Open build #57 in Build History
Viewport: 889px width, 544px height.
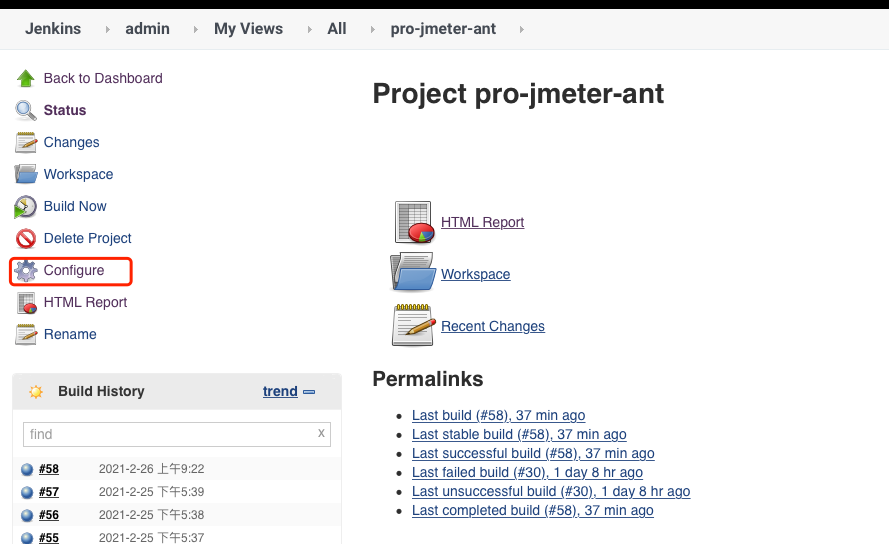point(49,492)
